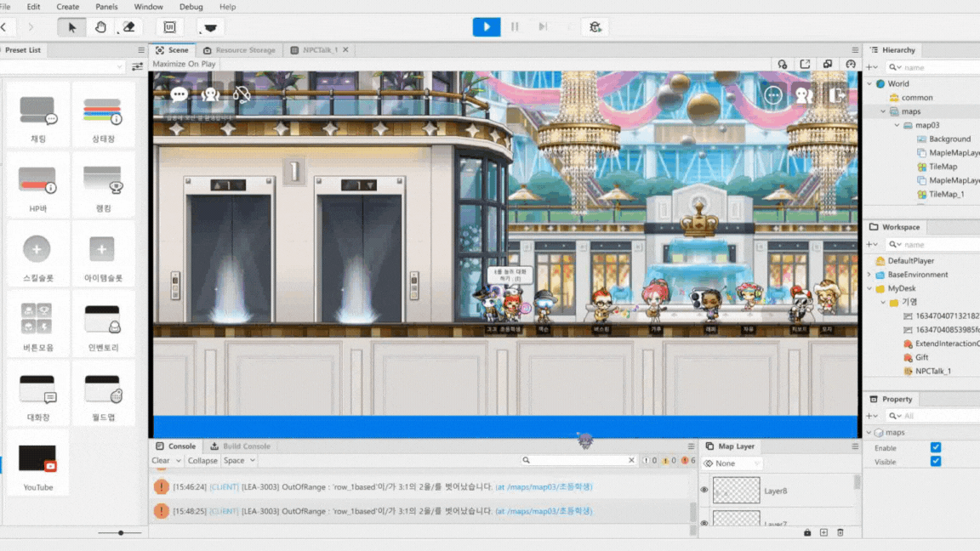
Task: Toggle Layer8 visibility eye
Action: (x=704, y=491)
